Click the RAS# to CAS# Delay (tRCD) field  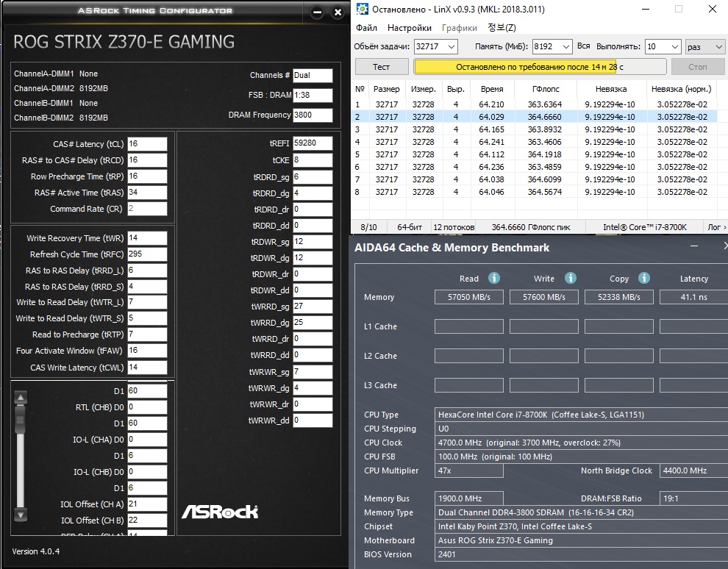point(147,160)
